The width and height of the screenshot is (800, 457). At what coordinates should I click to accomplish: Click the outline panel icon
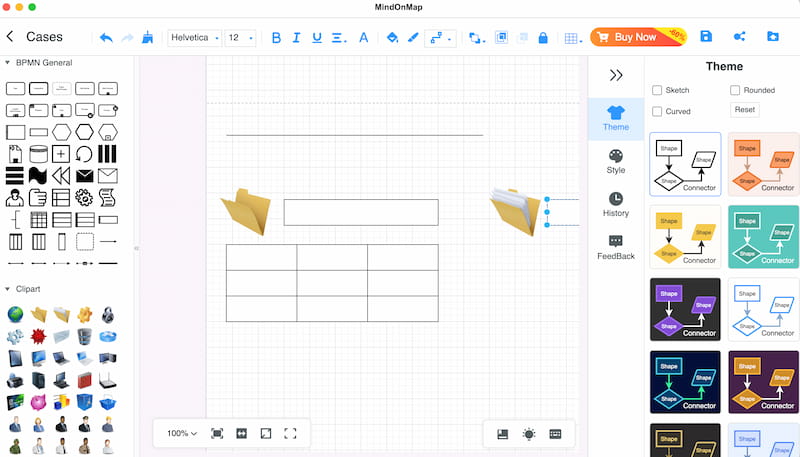click(x=503, y=434)
